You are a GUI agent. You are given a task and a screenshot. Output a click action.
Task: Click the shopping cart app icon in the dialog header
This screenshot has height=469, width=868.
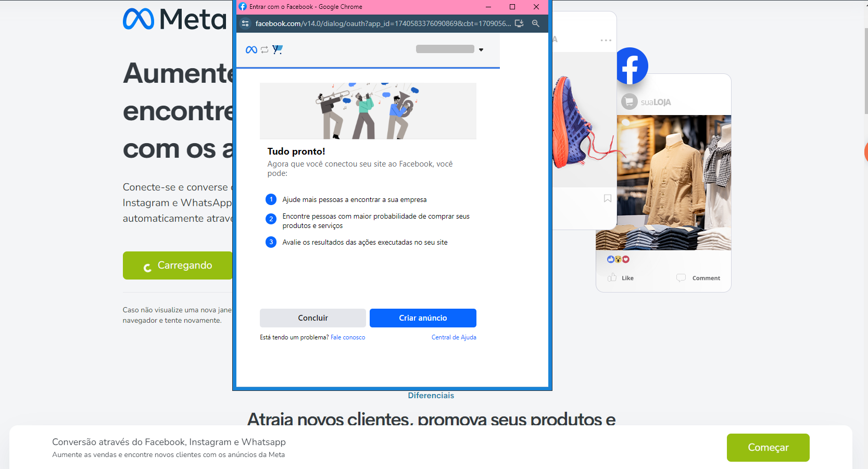coord(278,49)
